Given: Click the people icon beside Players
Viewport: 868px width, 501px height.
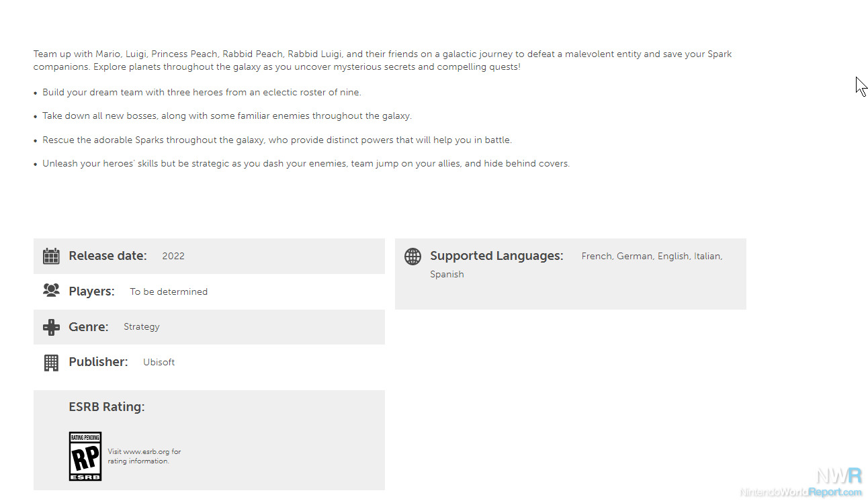Looking at the screenshot, I should (51, 291).
